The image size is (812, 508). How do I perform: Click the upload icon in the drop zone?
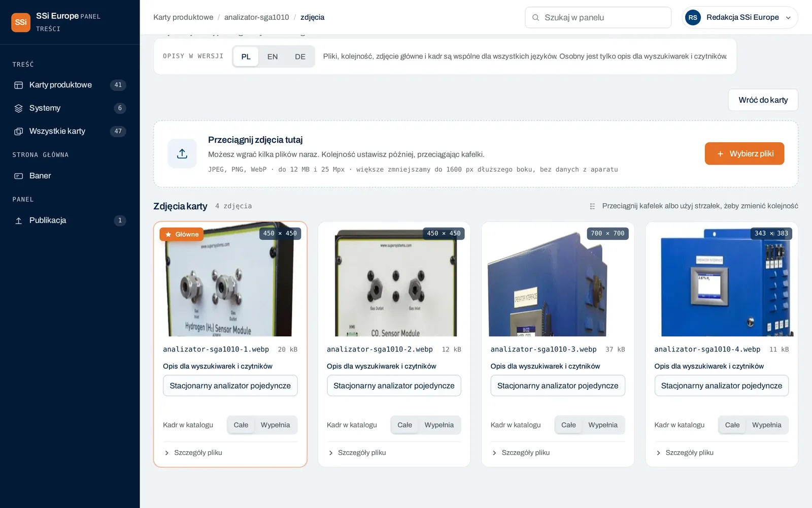182,153
